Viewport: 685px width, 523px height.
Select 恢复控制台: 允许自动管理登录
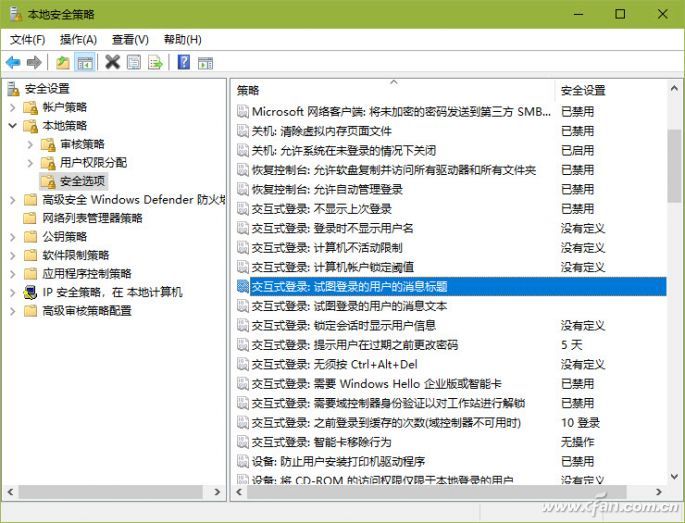(x=450, y=190)
